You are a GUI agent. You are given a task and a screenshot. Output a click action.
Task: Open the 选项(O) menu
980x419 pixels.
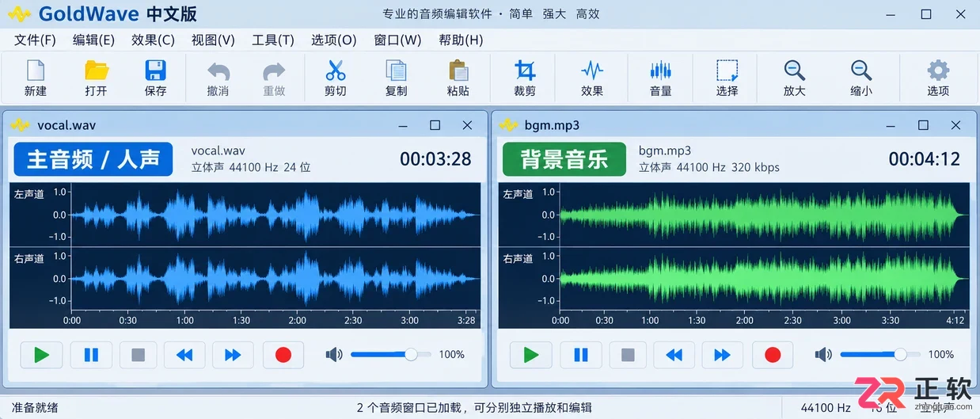(333, 40)
